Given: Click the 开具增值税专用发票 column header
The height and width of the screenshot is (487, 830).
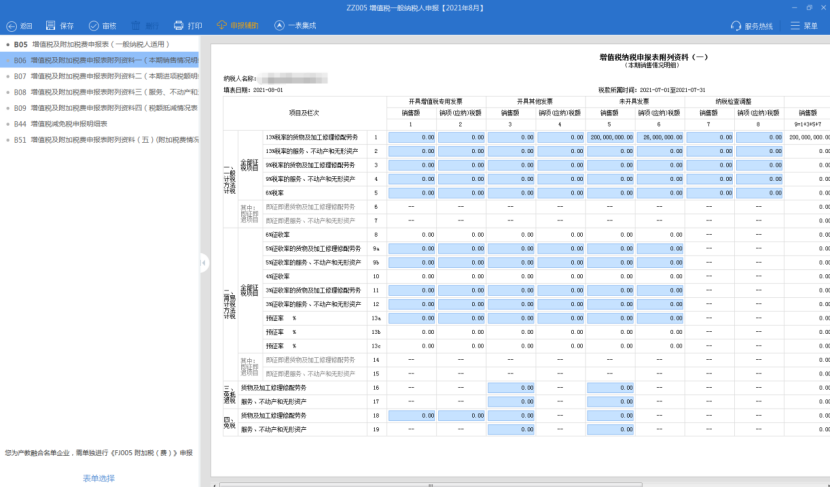Looking at the screenshot, I should tap(435, 102).
